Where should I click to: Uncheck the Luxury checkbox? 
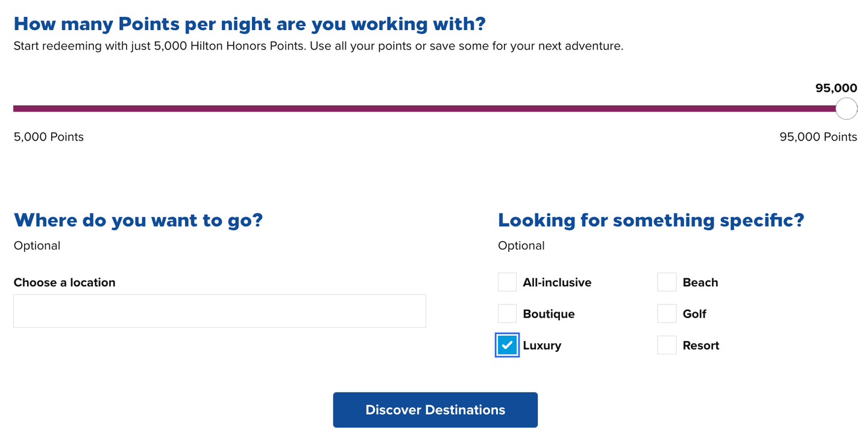click(x=507, y=345)
